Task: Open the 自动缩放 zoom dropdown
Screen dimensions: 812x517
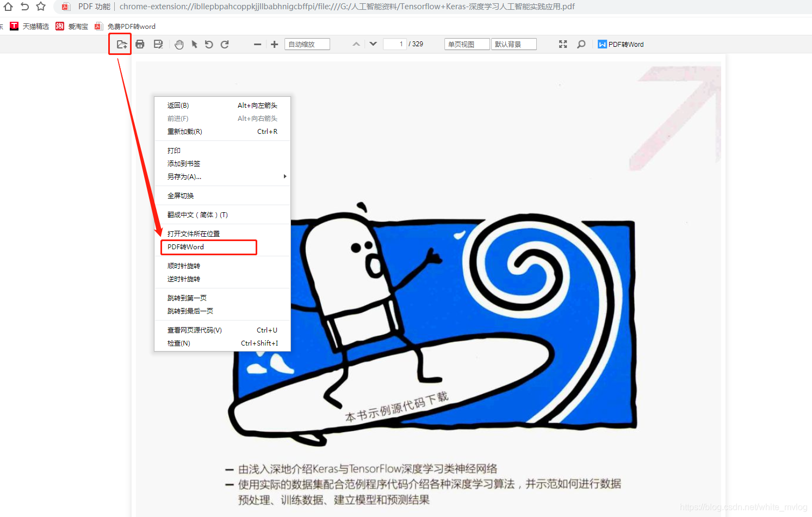Action: pyautogui.click(x=307, y=44)
